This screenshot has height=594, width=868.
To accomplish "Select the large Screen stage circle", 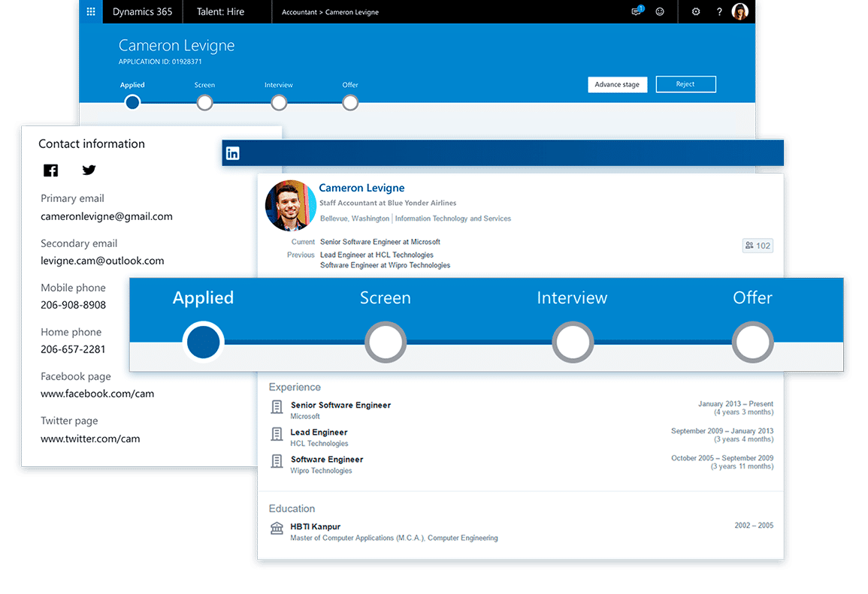I will coord(386,342).
